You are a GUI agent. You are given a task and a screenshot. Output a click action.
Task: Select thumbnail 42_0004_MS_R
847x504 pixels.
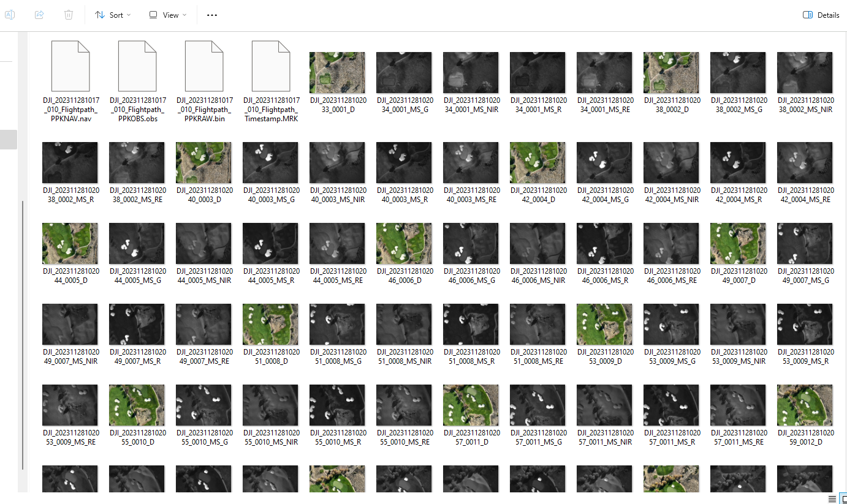pyautogui.click(x=738, y=163)
